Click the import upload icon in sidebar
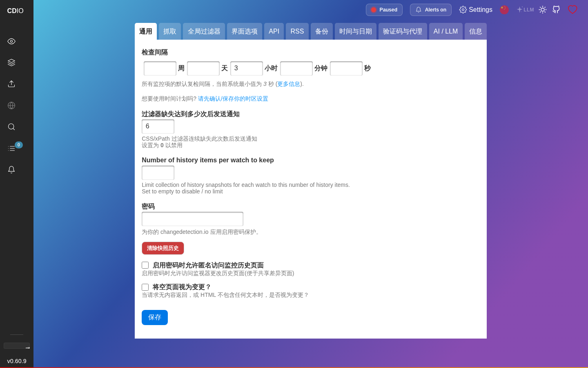The width and height of the screenshot is (588, 368). (x=11, y=84)
